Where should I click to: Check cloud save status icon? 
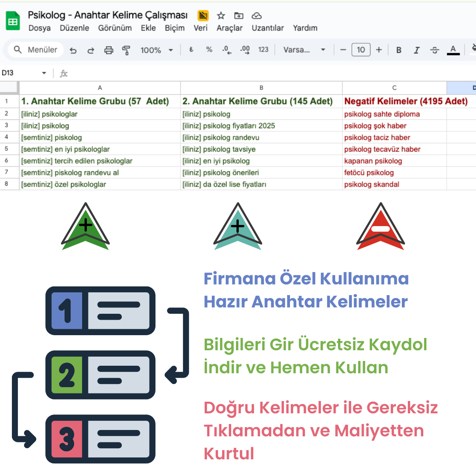(x=257, y=15)
